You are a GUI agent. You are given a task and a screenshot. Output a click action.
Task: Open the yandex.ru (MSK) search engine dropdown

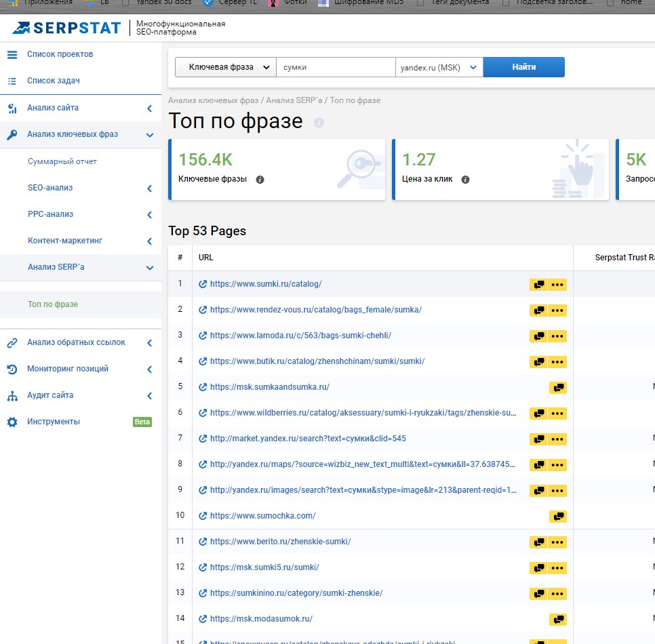[439, 67]
